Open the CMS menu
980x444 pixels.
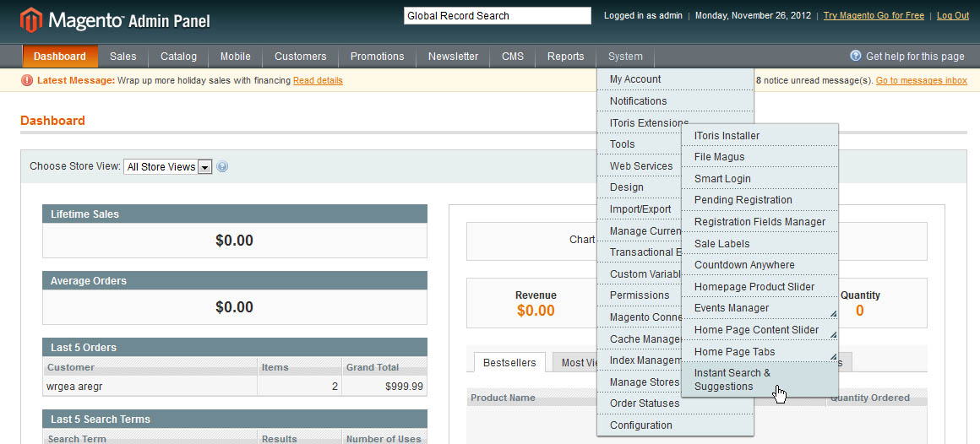pyautogui.click(x=513, y=57)
